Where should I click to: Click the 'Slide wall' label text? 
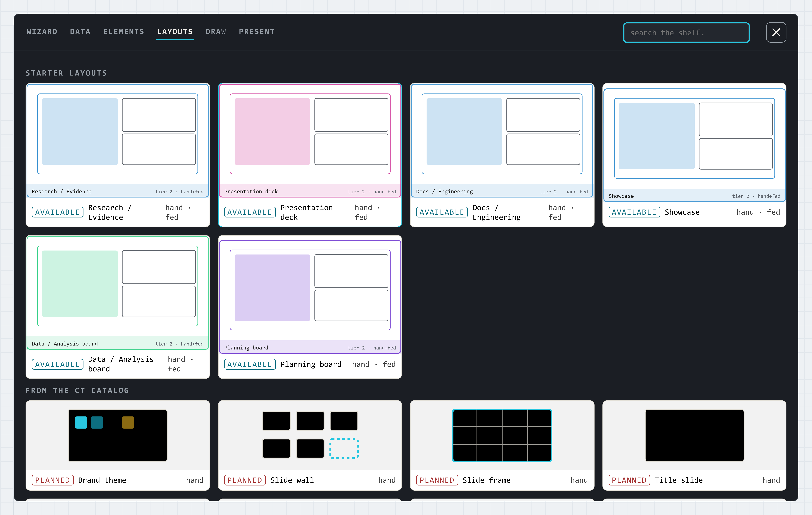click(x=292, y=480)
